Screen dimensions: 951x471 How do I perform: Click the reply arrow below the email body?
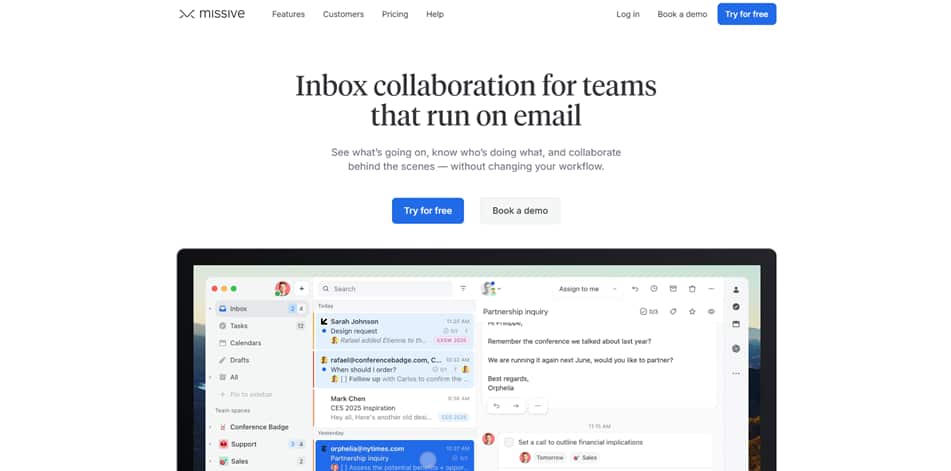click(496, 406)
